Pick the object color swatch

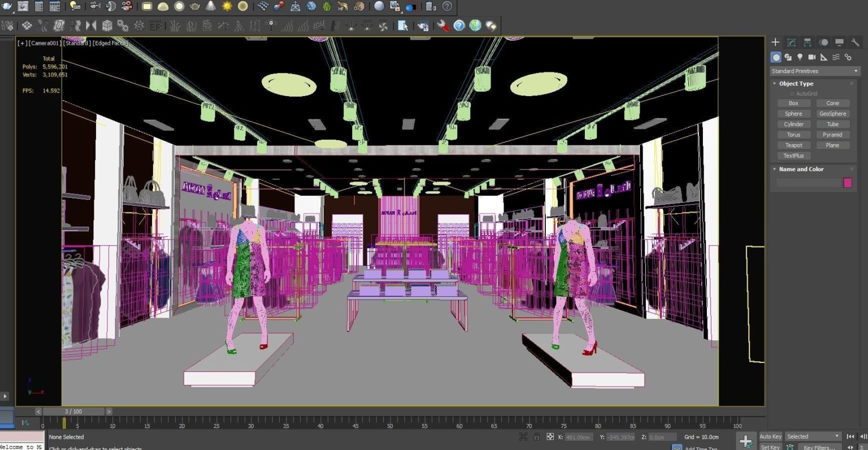(847, 182)
